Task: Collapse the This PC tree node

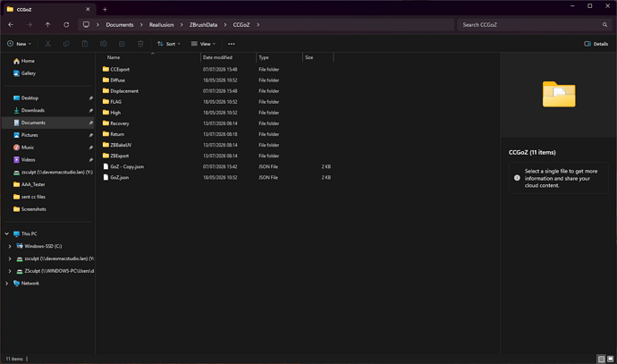Action: pos(6,233)
